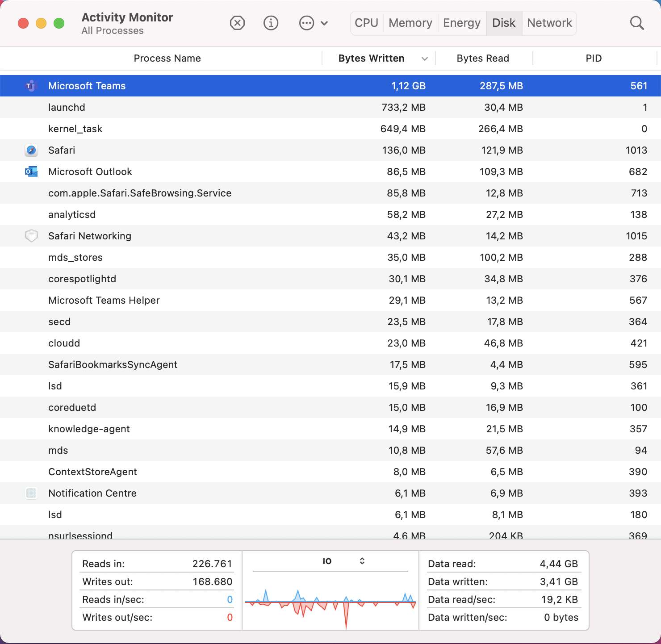Select the kernel_task process row
This screenshot has width=661, height=644.
click(330, 129)
